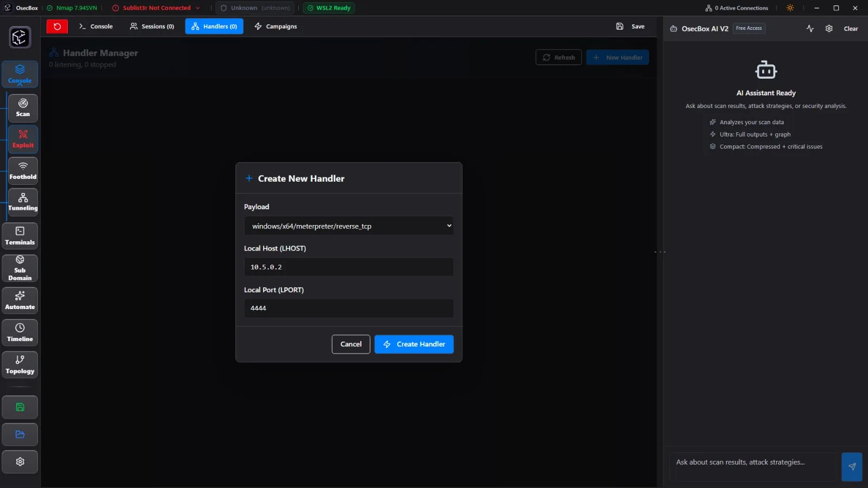
Task: Click "Compact: Compressed + critical issues" line
Action: (771, 147)
